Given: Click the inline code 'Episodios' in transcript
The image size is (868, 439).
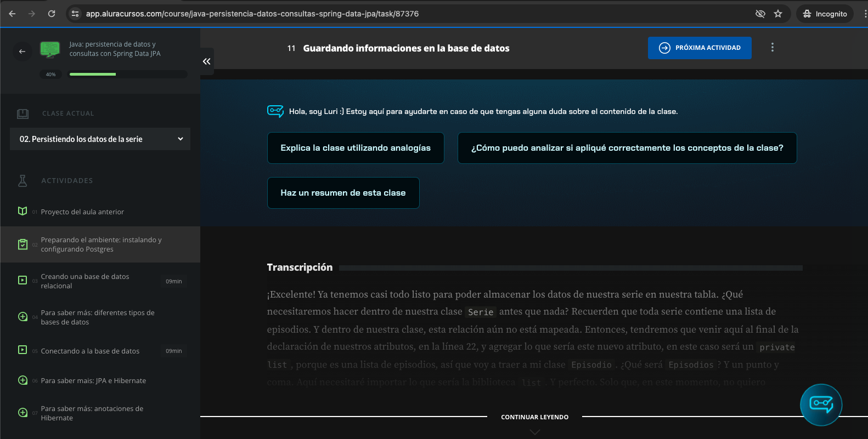Looking at the screenshot, I should pyautogui.click(x=691, y=365).
